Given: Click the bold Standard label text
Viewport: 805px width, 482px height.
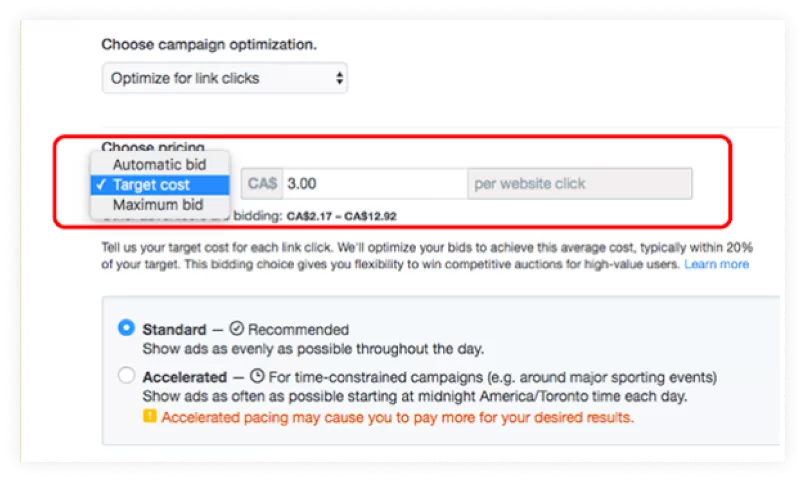Looking at the screenshot, I should point(174,329).
